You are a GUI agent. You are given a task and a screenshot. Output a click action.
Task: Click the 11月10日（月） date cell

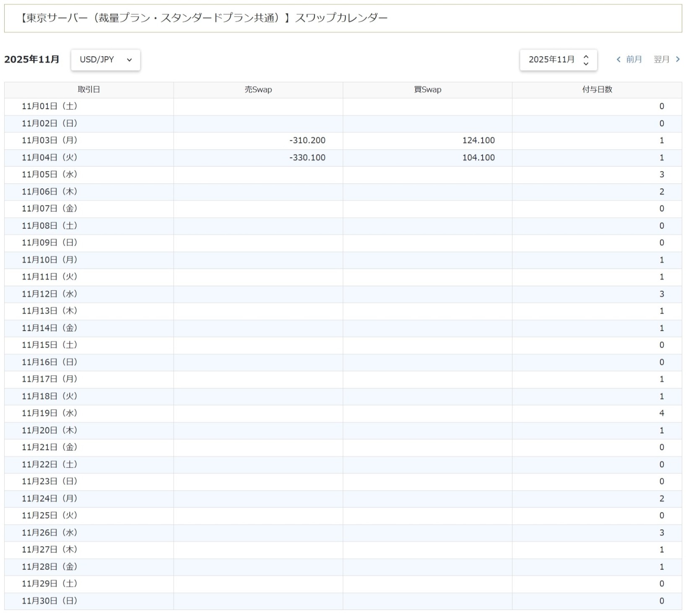(89, 260)
